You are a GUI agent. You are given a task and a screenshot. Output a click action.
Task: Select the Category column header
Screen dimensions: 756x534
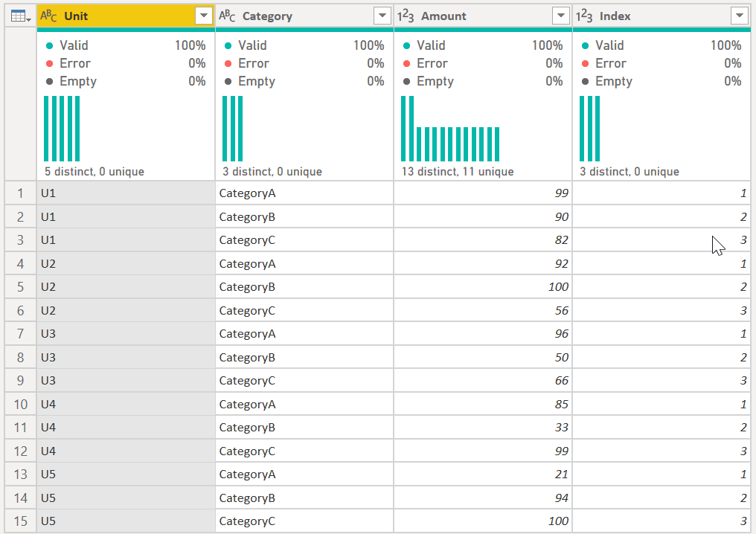[x=304, y=16]
